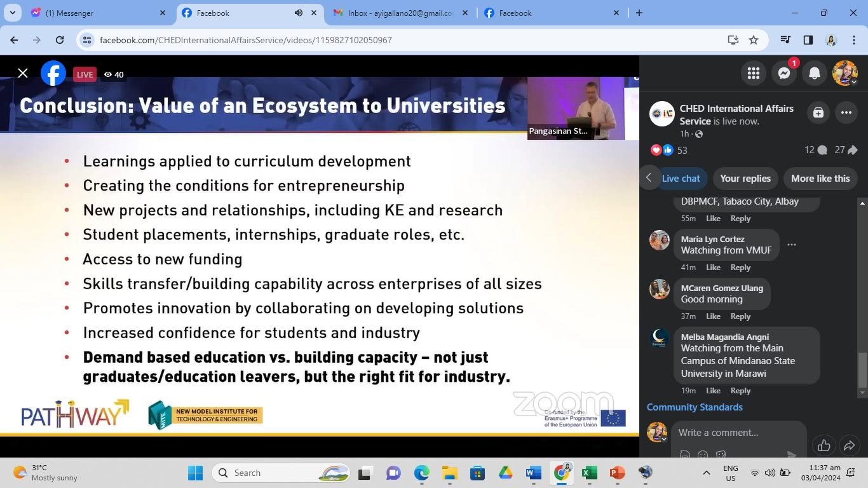Toggle the browser side panel
The width and height of the screenshot is (868, 488).
[808, 40]
